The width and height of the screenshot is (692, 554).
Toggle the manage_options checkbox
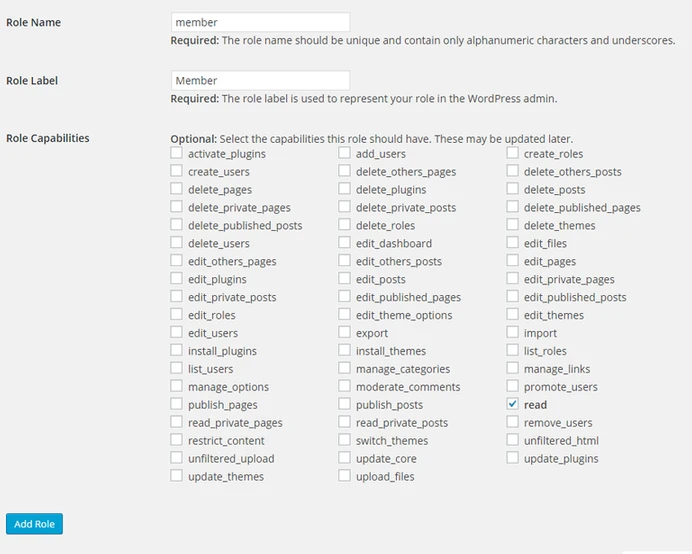(x=177, y=387)
